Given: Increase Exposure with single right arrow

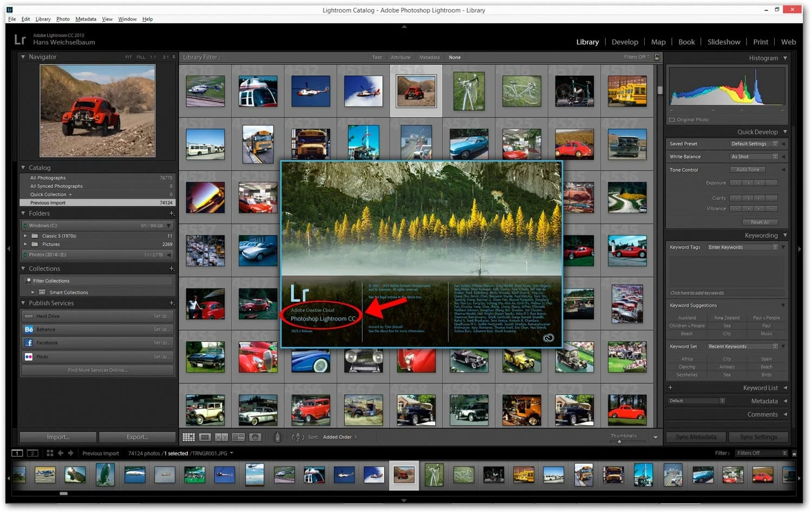Looking at the screenshot, I should point(759,183).
